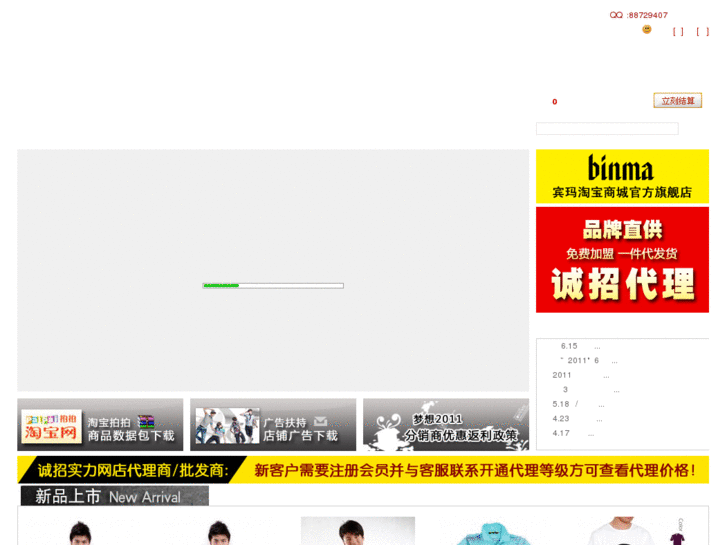Open the news item starting with 6.15
Image resolution: width=727 pixels, height=545 pixels.
tap(580, 346)
